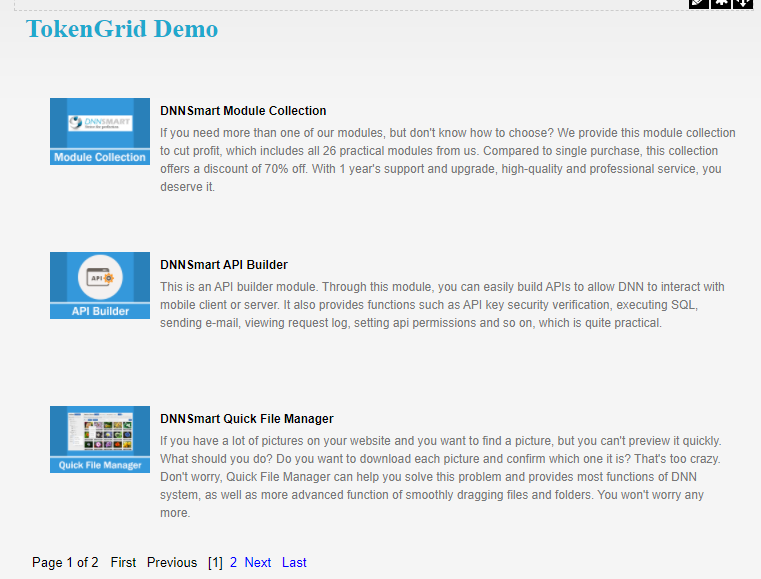This screenshot has height=579, width=761.
Task: Click the Next pagination link
Action: 258,562
